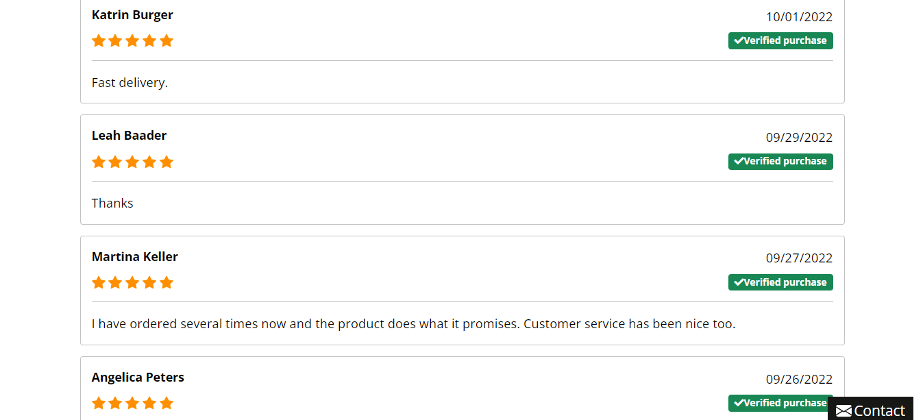This screenshot has width=922, height=420.
Task: Click Martina Keller's star rating
Action: [x=132, y=282]
